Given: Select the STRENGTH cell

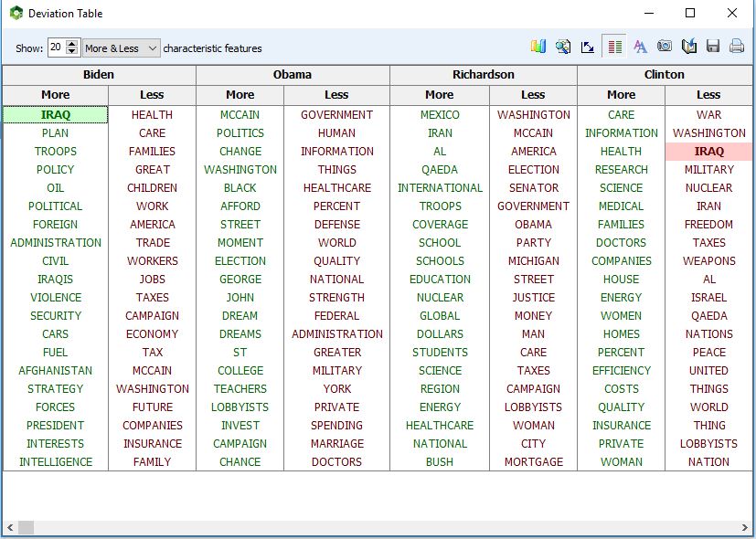Looking at the screenshot, I should point(337,298).
